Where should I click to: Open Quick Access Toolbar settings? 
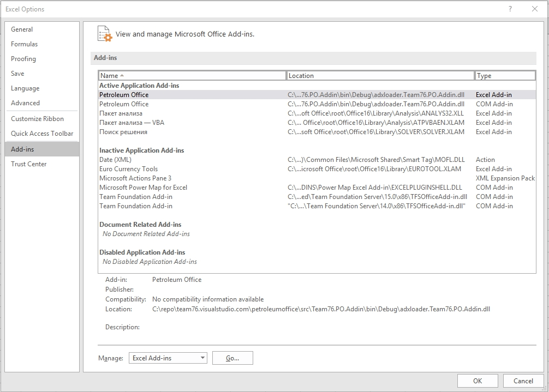coord(42,134)
